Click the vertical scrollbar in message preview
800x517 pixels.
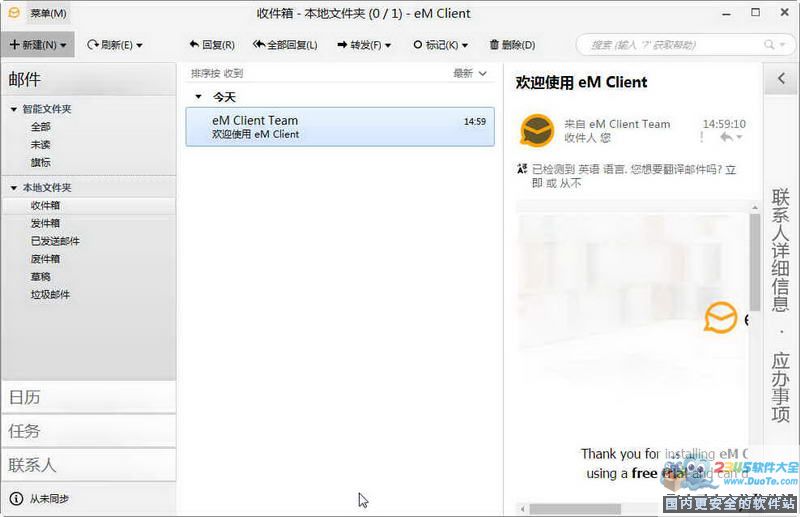pyautogui.click(x=755, y=262)
